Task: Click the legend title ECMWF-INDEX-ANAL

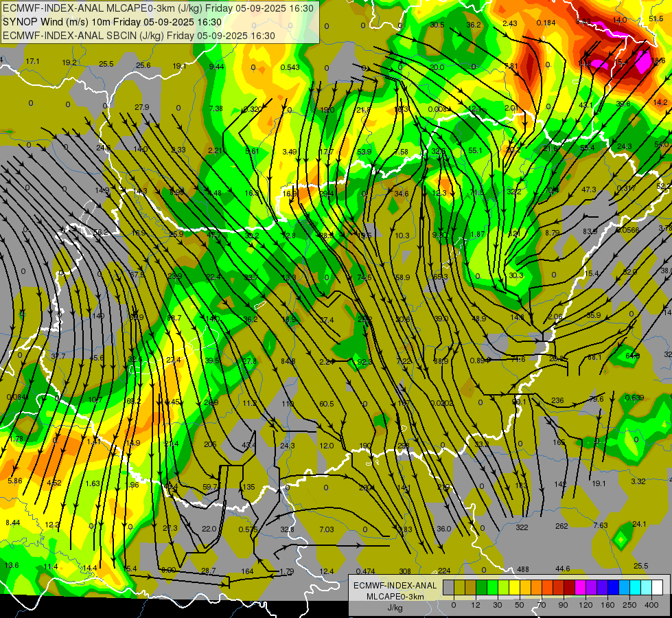Action: click(x=395, y=586)
